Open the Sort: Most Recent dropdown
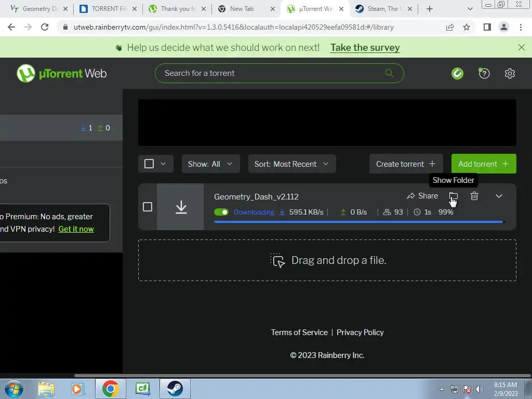The width and height of the screenshot is (532, 399). 292,164
